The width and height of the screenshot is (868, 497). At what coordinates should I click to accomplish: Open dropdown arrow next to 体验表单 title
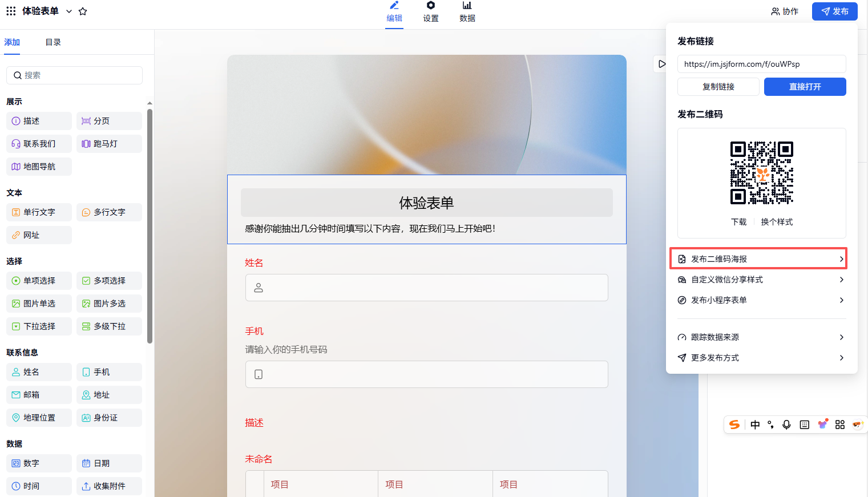coord(69,11)
